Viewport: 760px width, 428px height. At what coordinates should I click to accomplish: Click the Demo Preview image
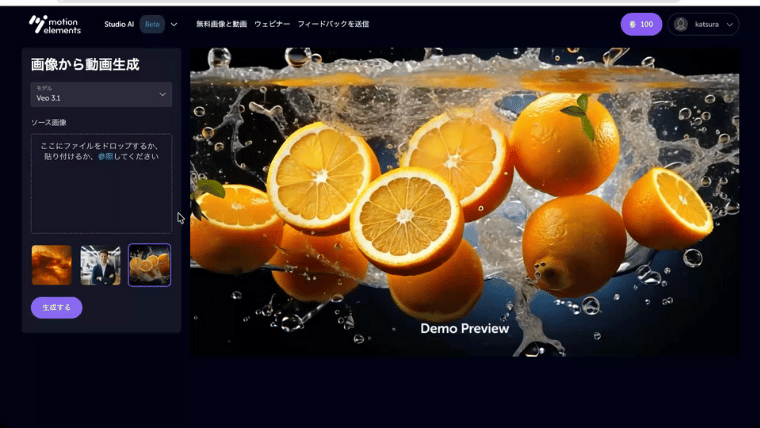[465, 200]
